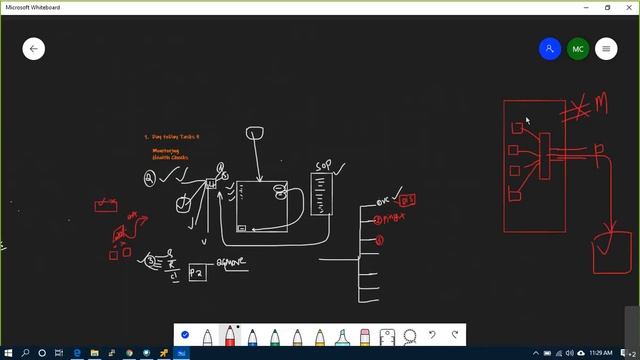Select the highlighter tool
This screenshot has width=640, height=360.
(342, 337)
